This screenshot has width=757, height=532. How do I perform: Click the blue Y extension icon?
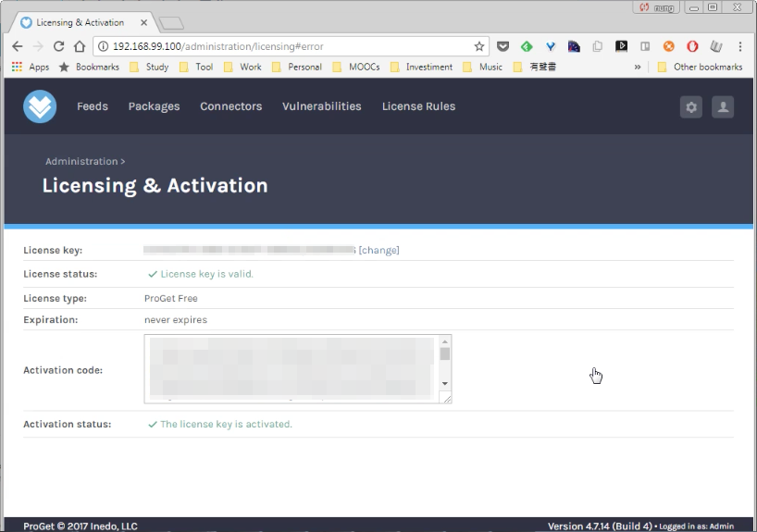pyautogui.click(x=551, y=46)
